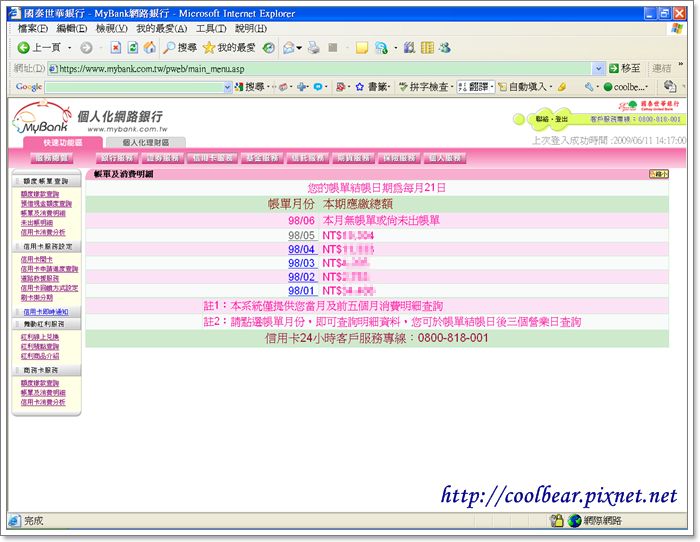Open the Google search box dropdown
This screenshot has height=542, width=700.
(x=228, y=87)
